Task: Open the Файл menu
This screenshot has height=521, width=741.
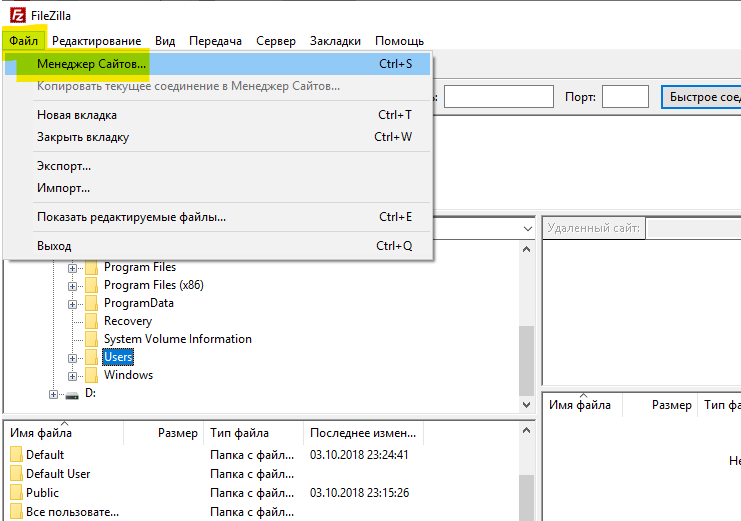Action: pos(24,41)
